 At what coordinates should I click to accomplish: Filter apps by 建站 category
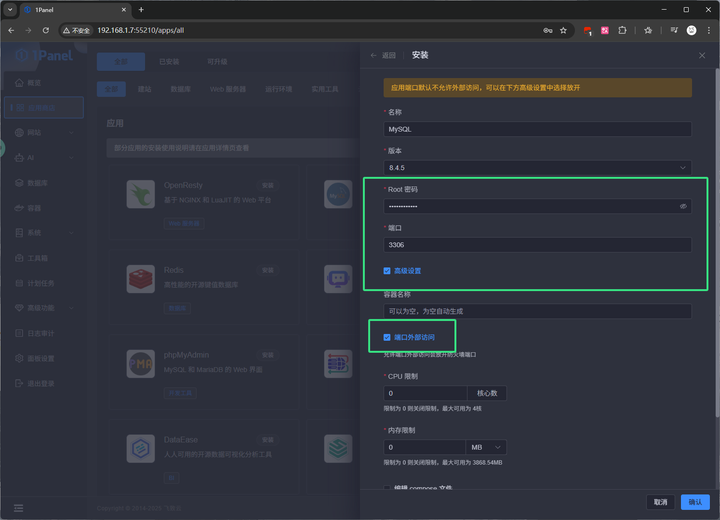[145, 89]
